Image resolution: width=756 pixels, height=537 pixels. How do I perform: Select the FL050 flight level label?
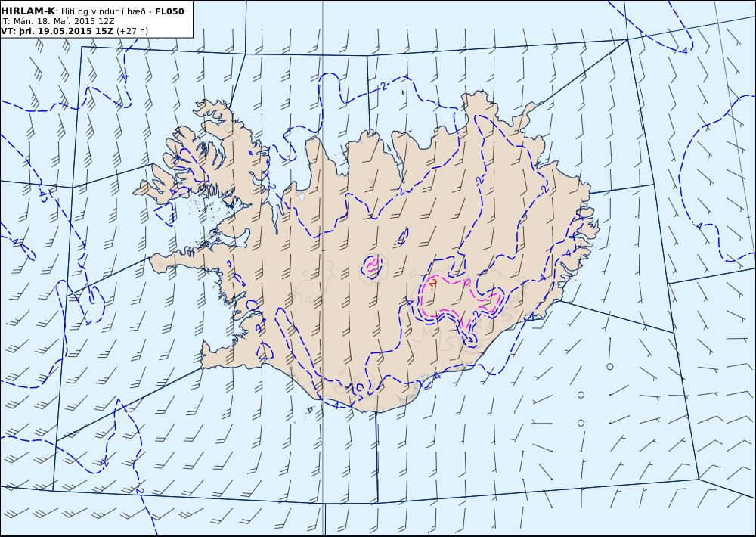coord(169,11)
